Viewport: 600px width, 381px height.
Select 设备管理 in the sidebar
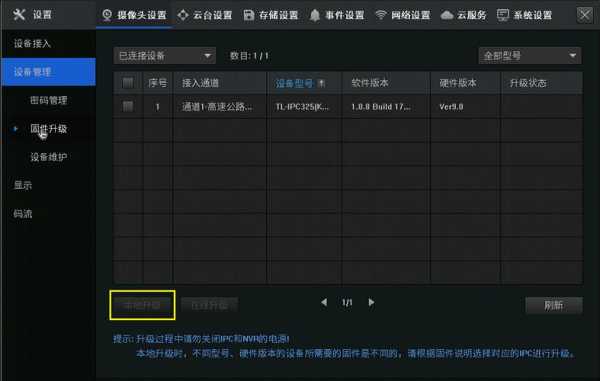click(48, 72)
